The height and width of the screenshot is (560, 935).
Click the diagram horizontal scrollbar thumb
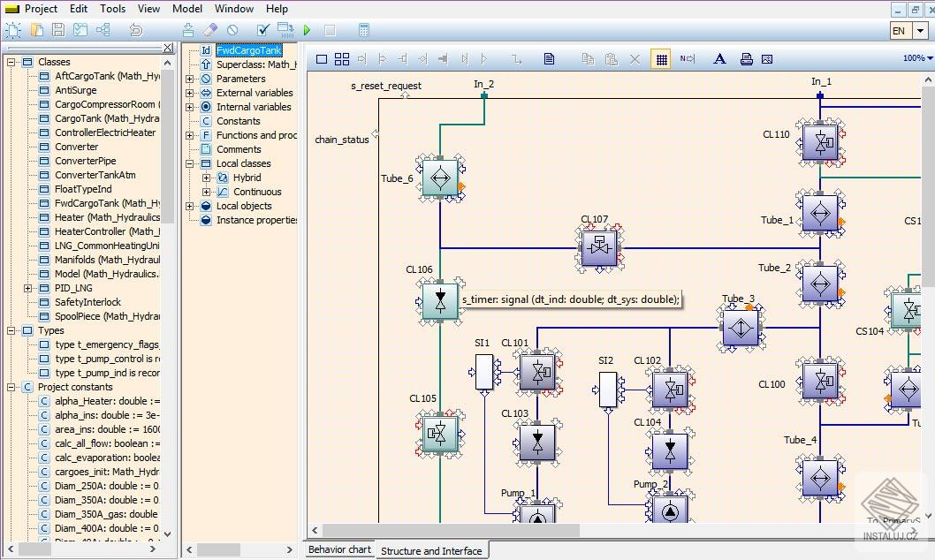pyautogui.click(x=451, y=530)
